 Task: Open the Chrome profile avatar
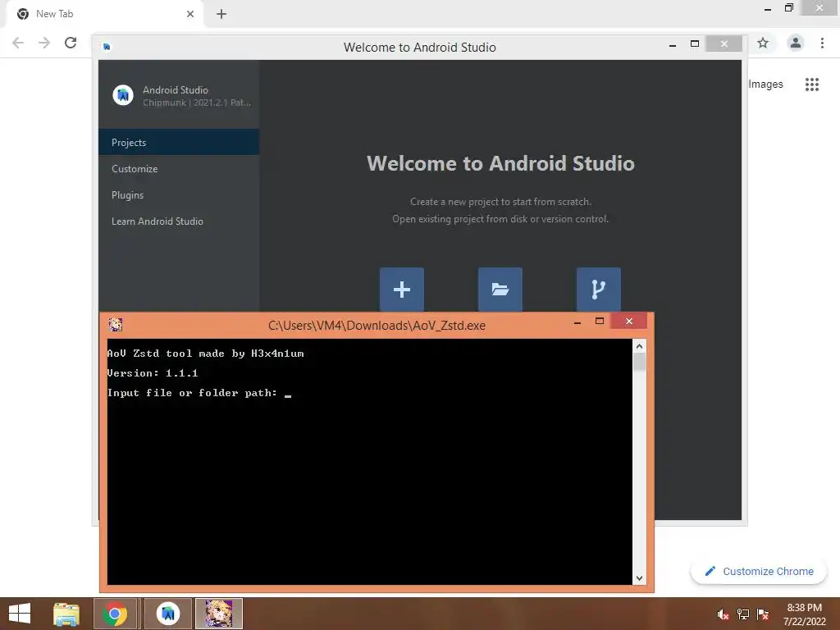click(796, 43)
